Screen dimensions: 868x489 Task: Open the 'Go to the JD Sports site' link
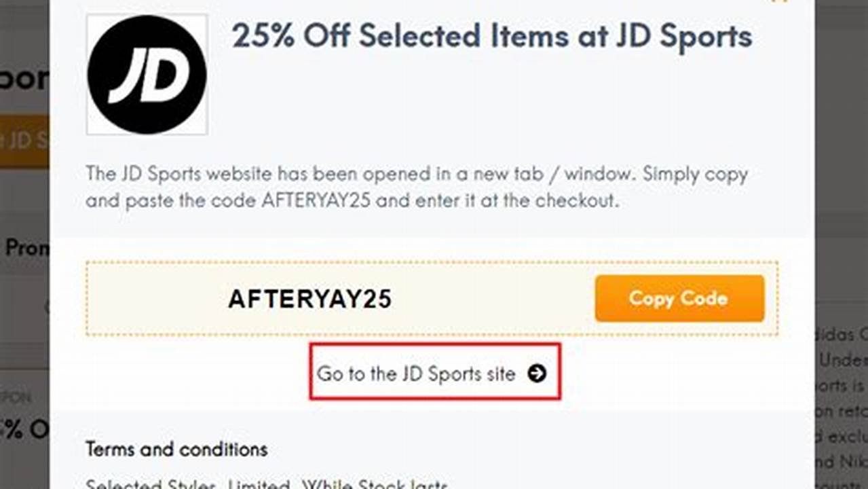coord(421,373)
